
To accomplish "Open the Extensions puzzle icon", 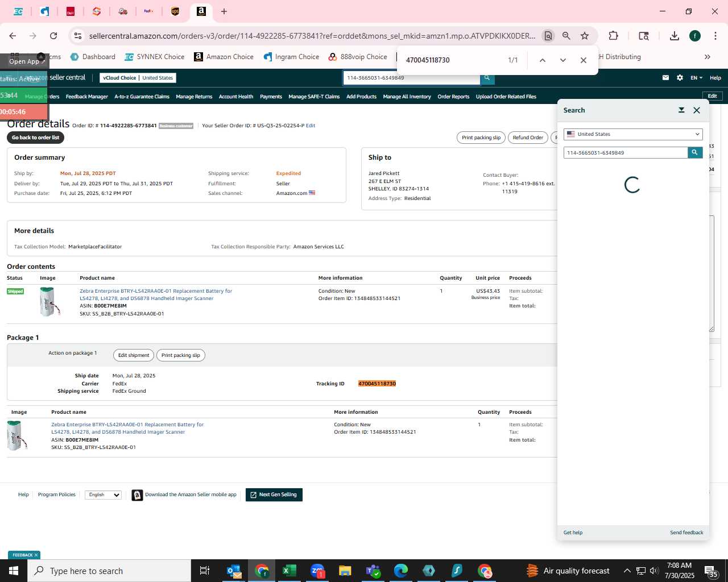I will pyautogui.click(x=613, y=36).
